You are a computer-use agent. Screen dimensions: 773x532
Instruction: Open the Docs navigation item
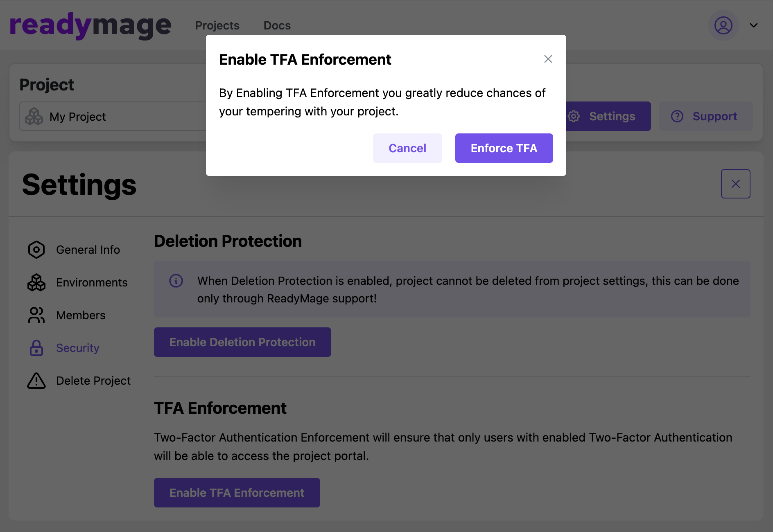(x=277, y=25)
